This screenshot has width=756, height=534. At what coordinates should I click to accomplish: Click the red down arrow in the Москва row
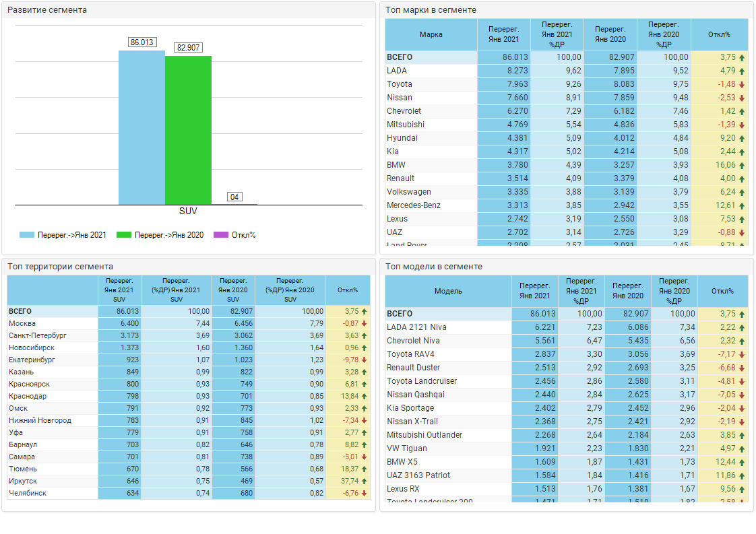(365, 324)
